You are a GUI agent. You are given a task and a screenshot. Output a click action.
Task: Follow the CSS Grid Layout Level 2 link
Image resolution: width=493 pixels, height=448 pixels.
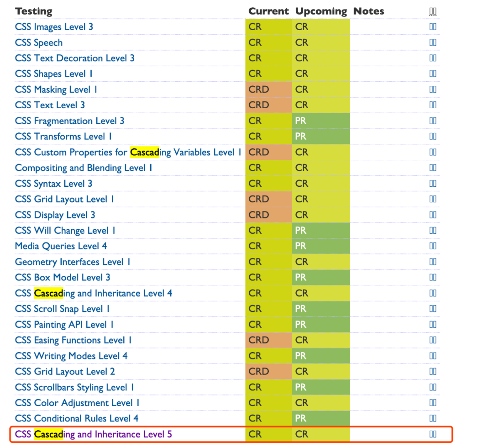click(x=65, y=372)
